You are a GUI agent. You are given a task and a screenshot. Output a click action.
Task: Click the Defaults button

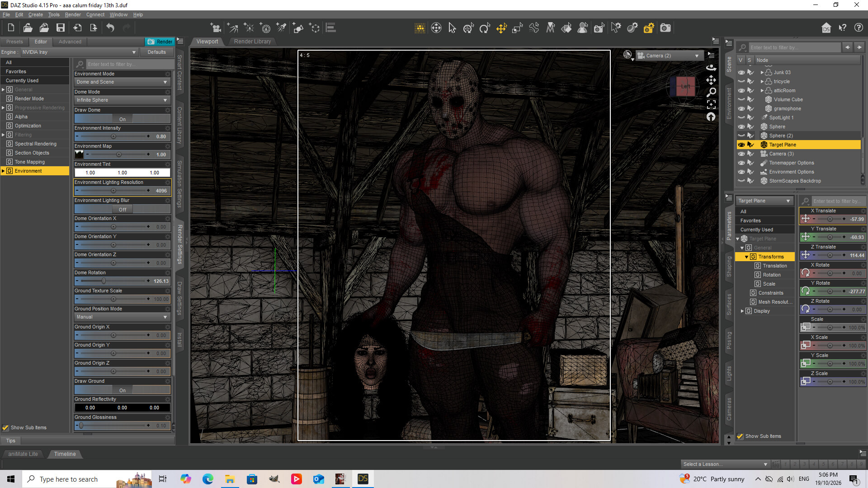pyautogui.click(x=156, y=52)
